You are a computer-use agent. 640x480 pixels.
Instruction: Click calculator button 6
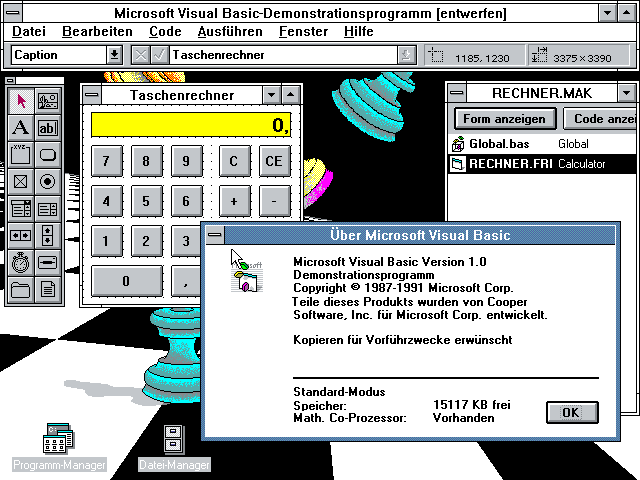click(187, 201)
